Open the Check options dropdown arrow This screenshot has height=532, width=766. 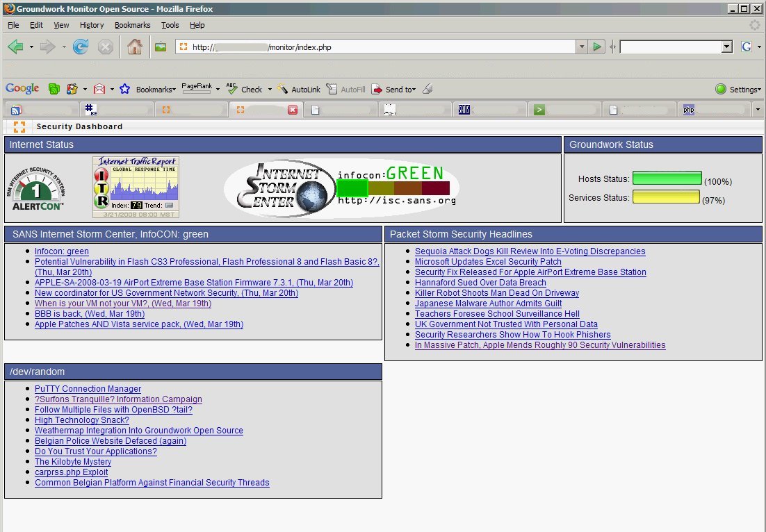click(x=269, y=90)
